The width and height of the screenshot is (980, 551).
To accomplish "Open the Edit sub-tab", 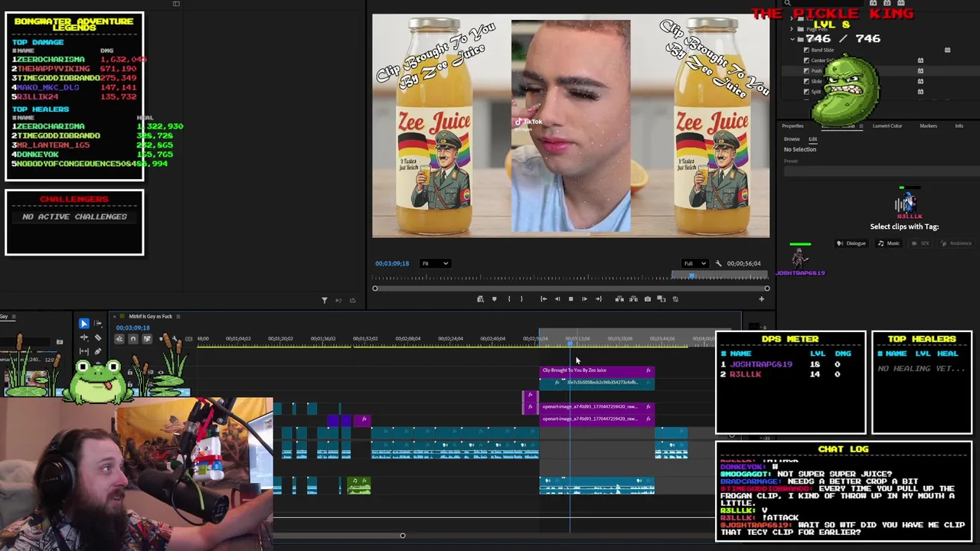I will [812, 139].
